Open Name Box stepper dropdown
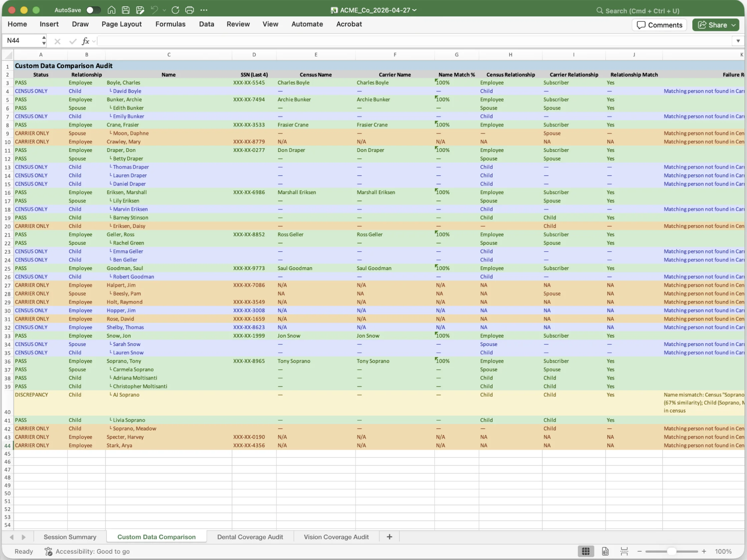The height and width of the screenshot is (560, 747). (44, 41)
